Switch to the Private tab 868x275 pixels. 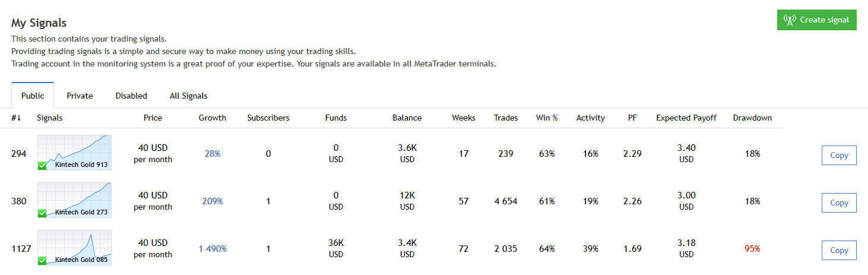[x=80, y=96]
